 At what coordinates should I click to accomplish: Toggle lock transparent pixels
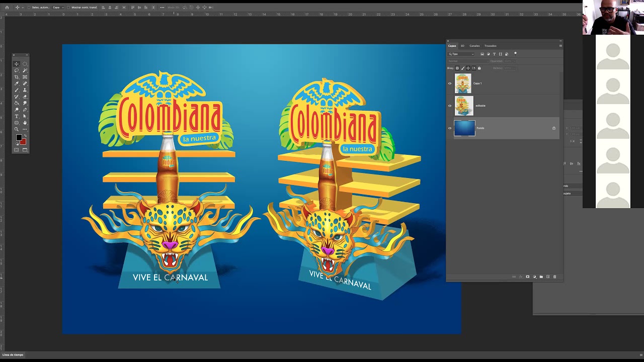(x=457, y=68)
